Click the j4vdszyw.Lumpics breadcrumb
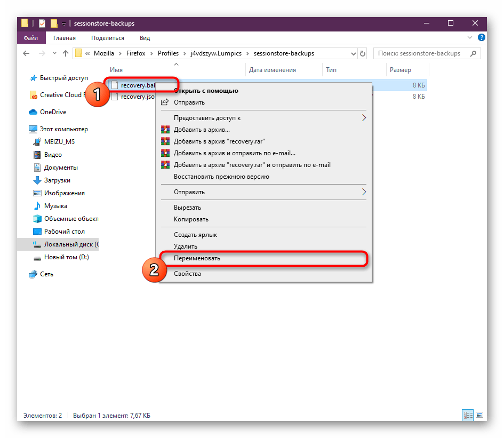Viewport: 504px width, 438px height. pyautogui.click(x=216, y=53)
